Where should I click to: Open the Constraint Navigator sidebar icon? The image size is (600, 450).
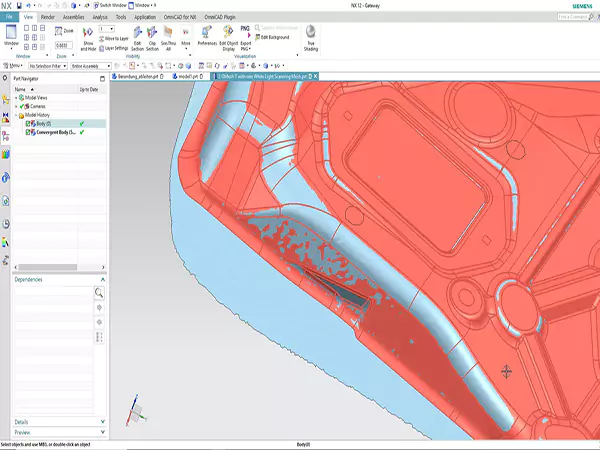(x=5, y=118)
